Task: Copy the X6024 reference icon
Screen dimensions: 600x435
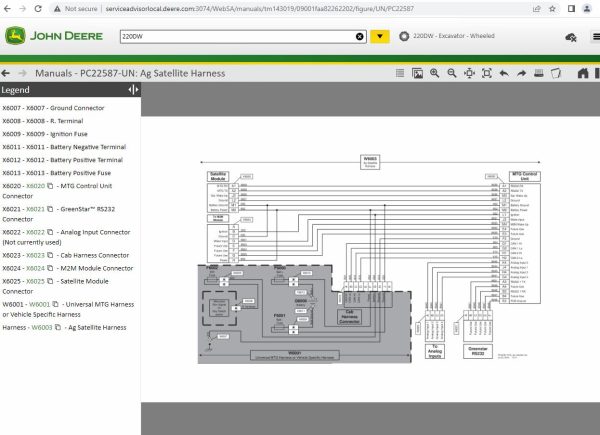Action: 50,268
